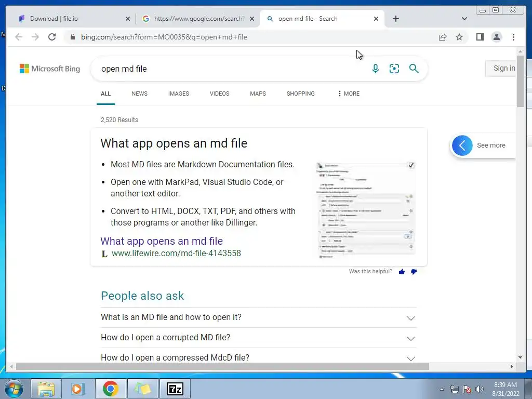Select the NEWS results tab
Viewport: 532px width, 399px height.
(x=139, y=94)
